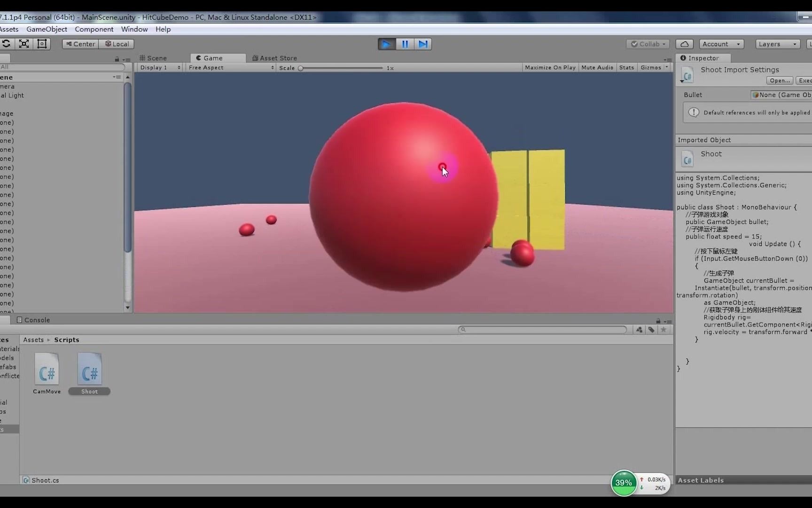Click the Imported Object Shoot script icon
812x508 pixels.
(x=687, y=159)
